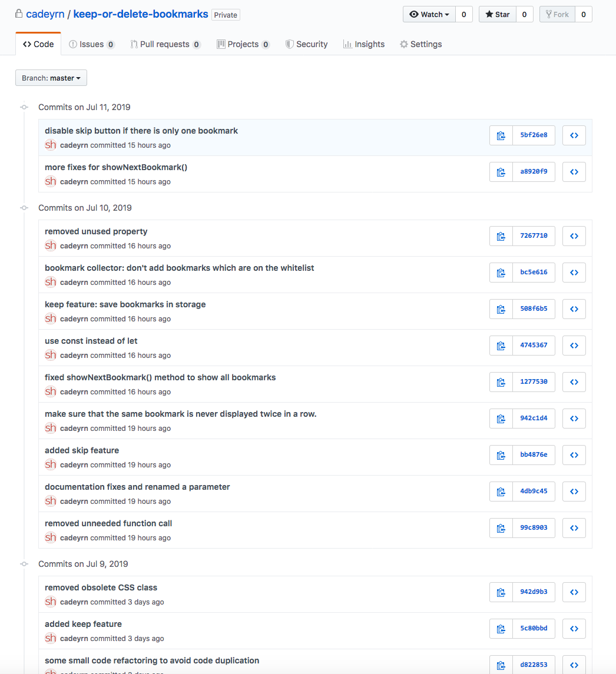The image size is (616, 674).
Task: Copy full SHA for commit 7267710
Action: (501, 236)
